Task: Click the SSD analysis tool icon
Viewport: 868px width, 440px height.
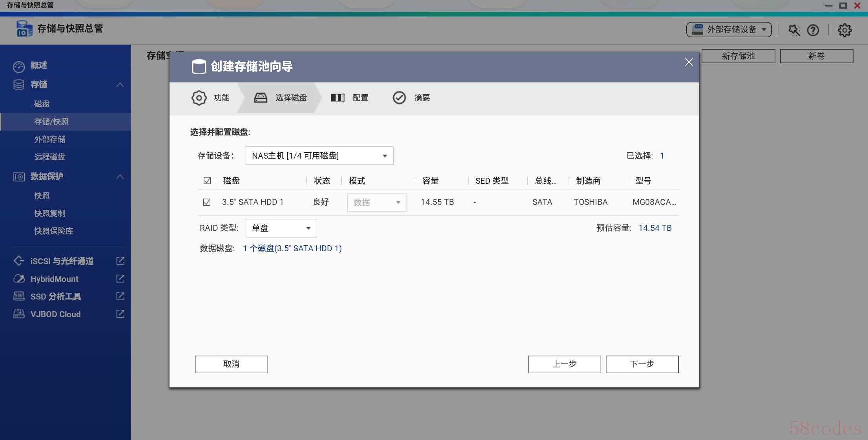Action: click(x=18, y=296)
